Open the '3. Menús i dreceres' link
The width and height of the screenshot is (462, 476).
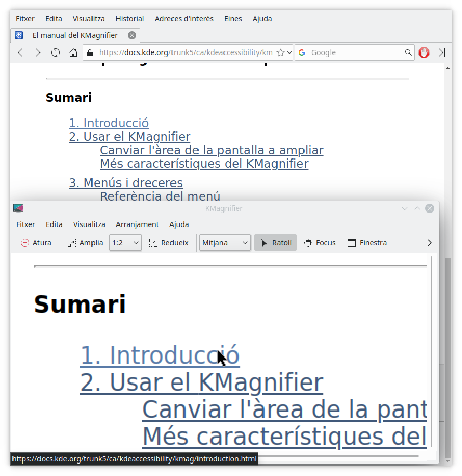point(126,183)
